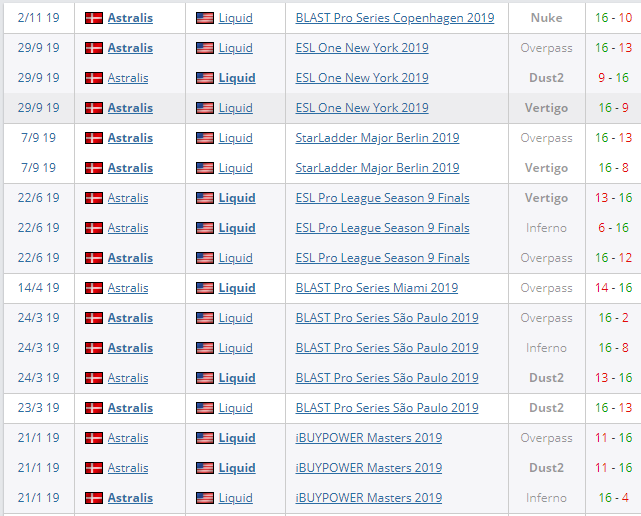Click the USA flag in the 2/11 19 row

click(204, 18)
